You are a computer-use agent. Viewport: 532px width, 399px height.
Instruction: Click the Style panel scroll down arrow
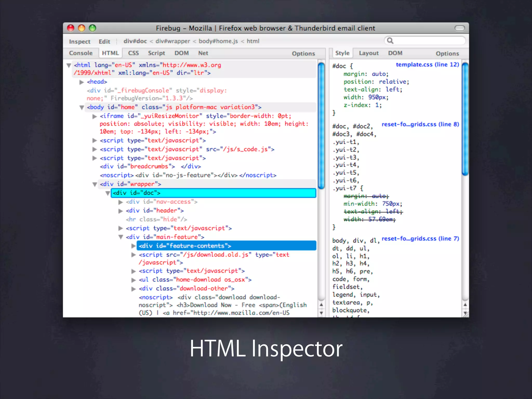[x=465, y=313]
